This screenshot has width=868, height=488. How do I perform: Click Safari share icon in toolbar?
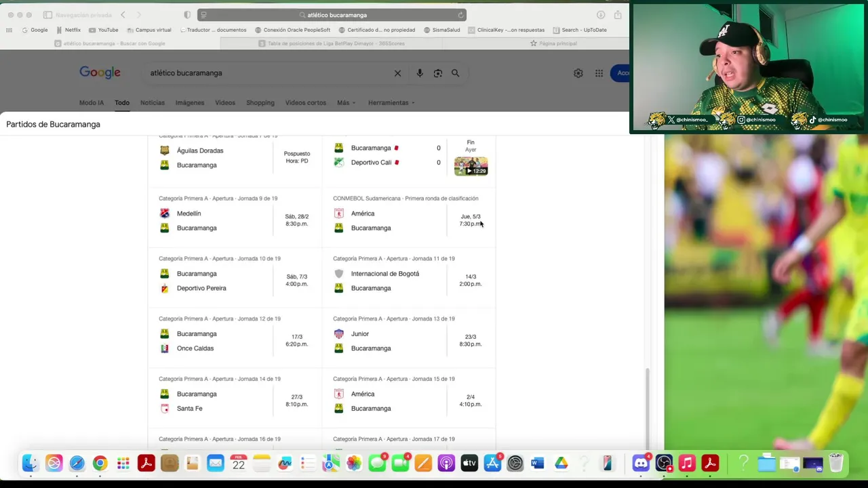tap(618, 15)
